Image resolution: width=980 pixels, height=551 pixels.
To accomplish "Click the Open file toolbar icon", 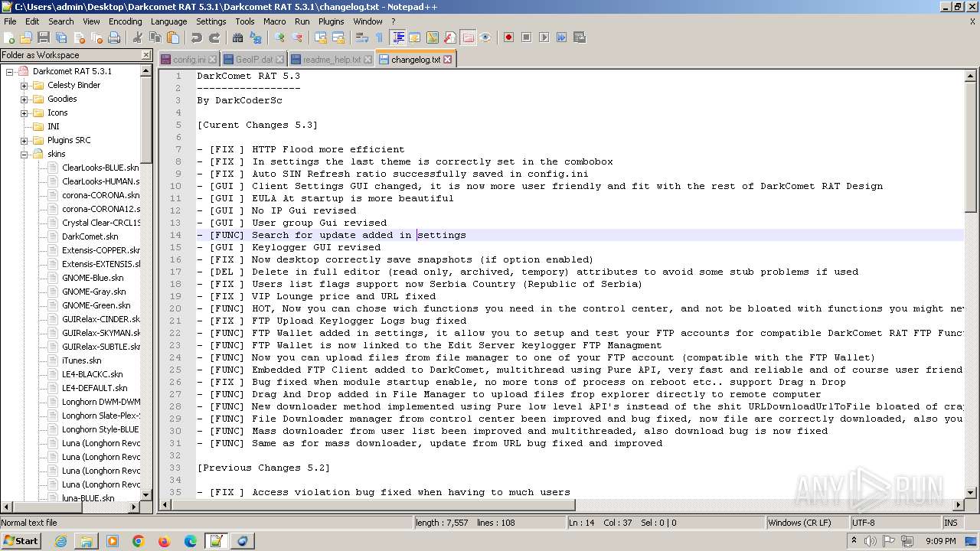I will pyautogui.click(x=26, y=37).
